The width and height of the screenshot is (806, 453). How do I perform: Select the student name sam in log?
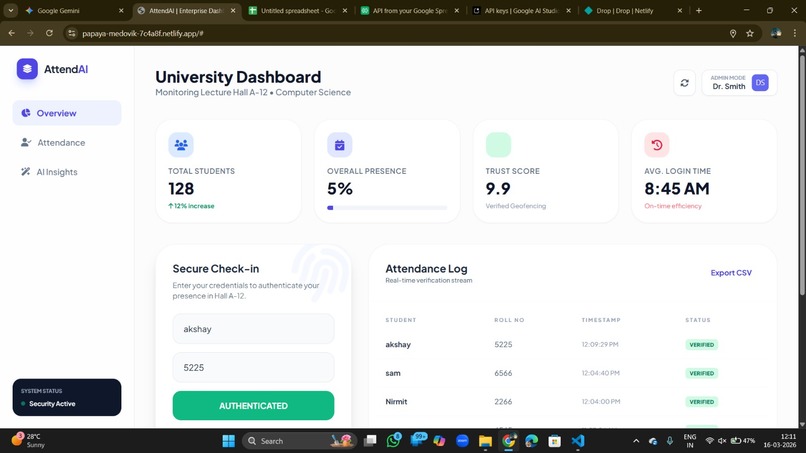point(393,373)
